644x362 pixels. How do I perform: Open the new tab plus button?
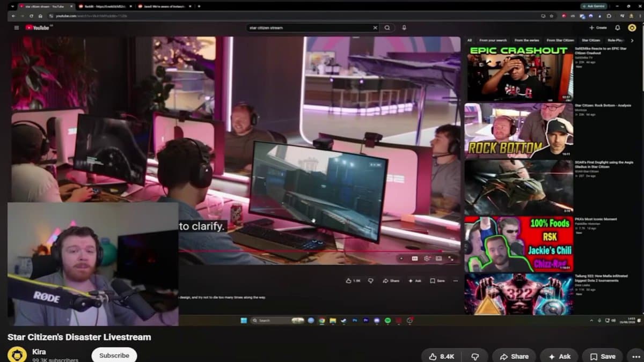coord(199,6)
